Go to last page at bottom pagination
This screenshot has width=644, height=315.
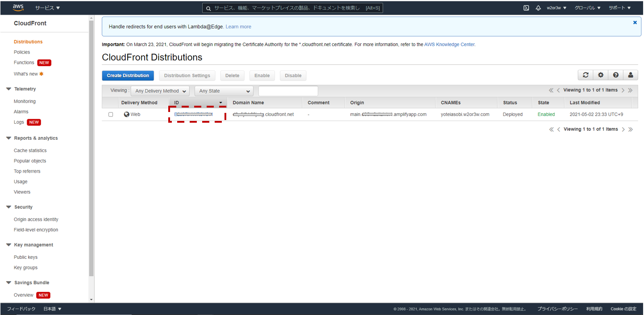[631, 129]
